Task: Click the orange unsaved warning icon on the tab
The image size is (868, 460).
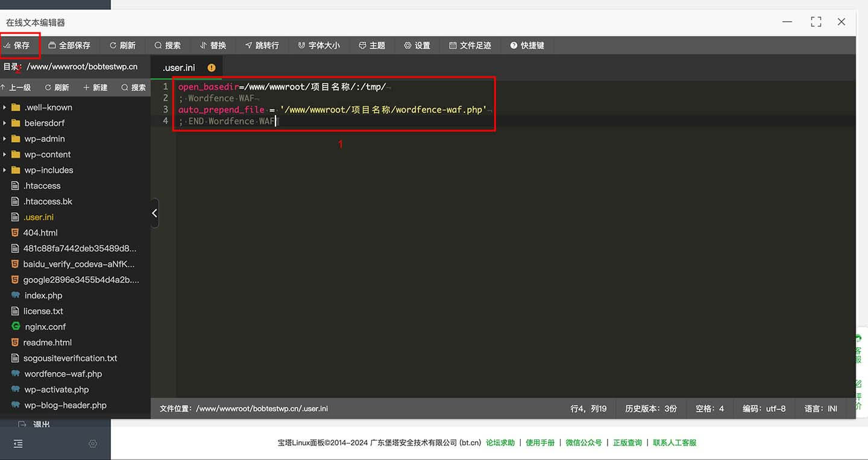Action: click(212, 68)
